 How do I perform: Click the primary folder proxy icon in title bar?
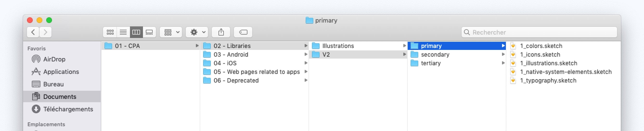click(x=309, y=20)
